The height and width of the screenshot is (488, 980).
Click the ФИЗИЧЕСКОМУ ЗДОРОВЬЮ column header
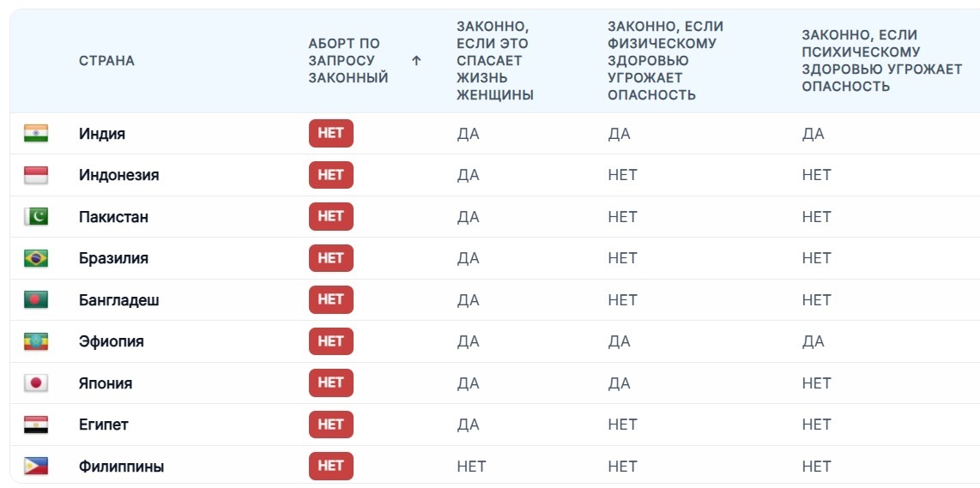(x=665, y=61)
